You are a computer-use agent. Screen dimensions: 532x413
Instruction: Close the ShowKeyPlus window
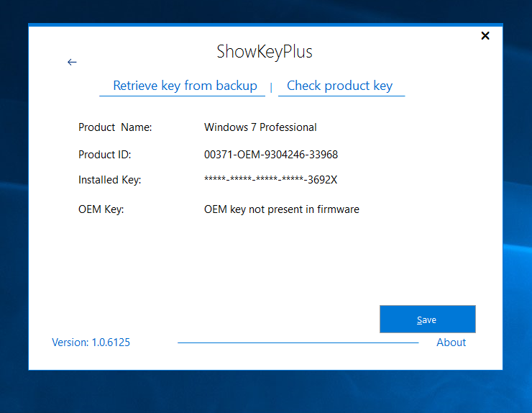(485, 36)
